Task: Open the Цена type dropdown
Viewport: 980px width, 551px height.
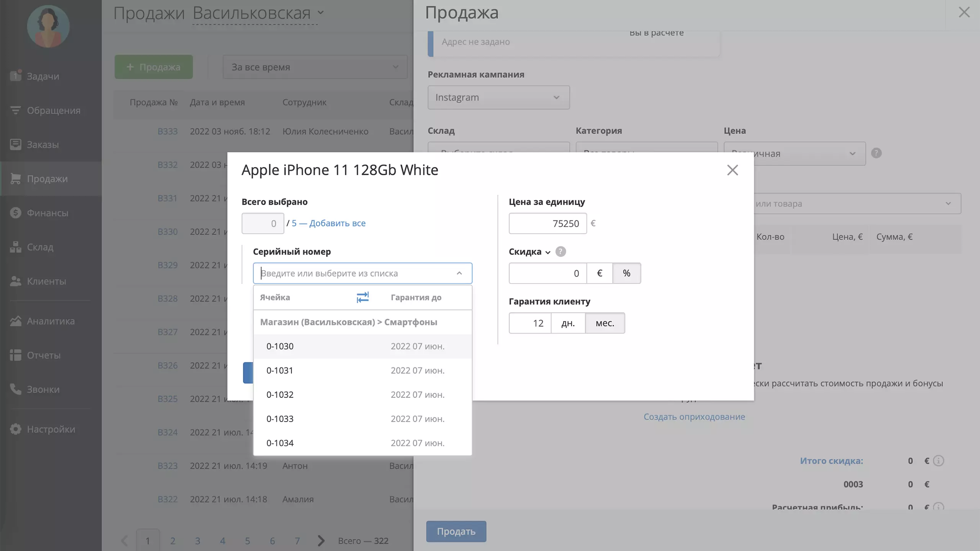Action: click(795, 153)
